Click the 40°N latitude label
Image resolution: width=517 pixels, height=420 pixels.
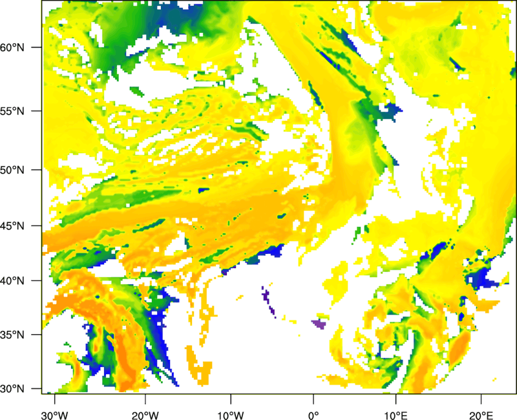[x=12, y=281]
